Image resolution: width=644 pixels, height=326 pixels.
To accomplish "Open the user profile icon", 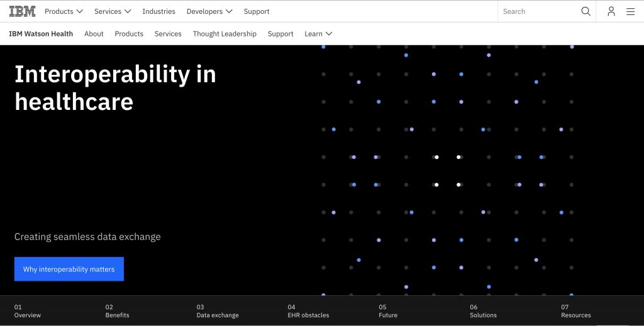I will [611, 11].
